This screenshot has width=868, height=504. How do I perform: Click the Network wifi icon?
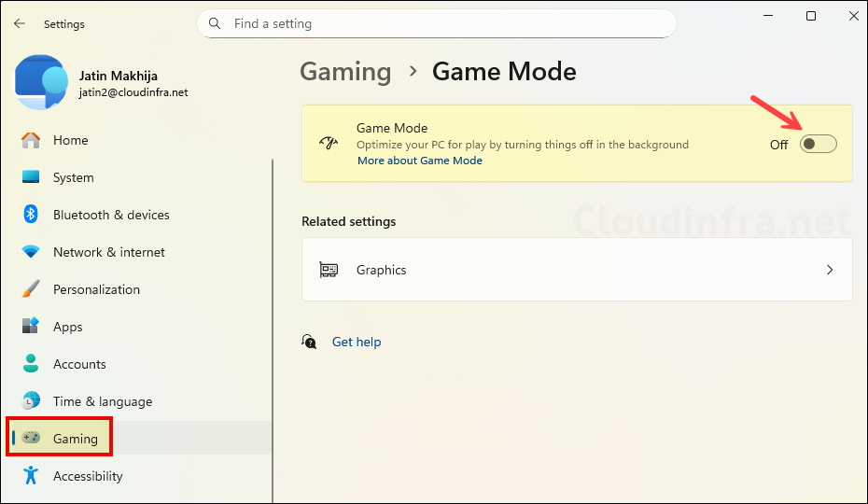click(31, 252)
